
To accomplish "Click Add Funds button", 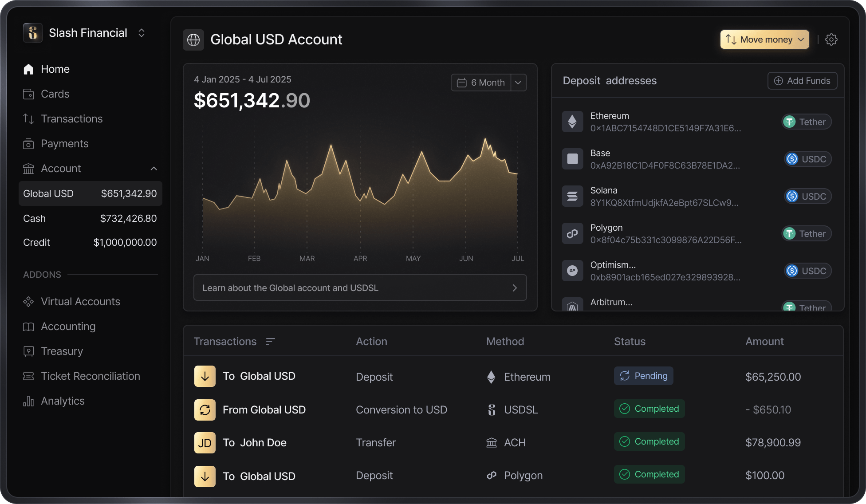I will click(x=802, y=81).
